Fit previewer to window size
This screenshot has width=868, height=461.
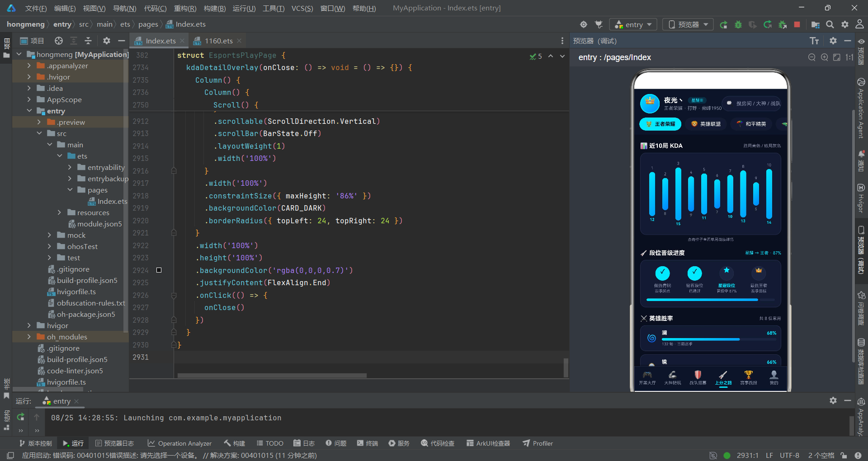tap(837, 57)
